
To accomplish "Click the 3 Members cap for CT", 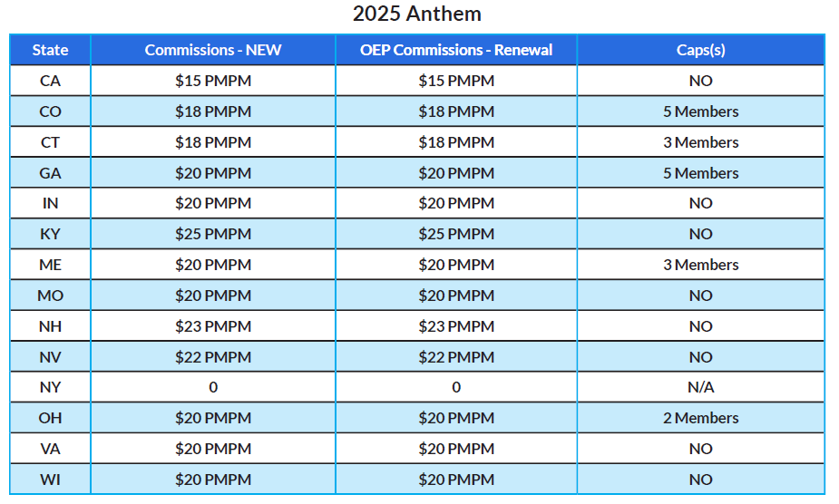I will pyautogui.click(x=700, y=142).
